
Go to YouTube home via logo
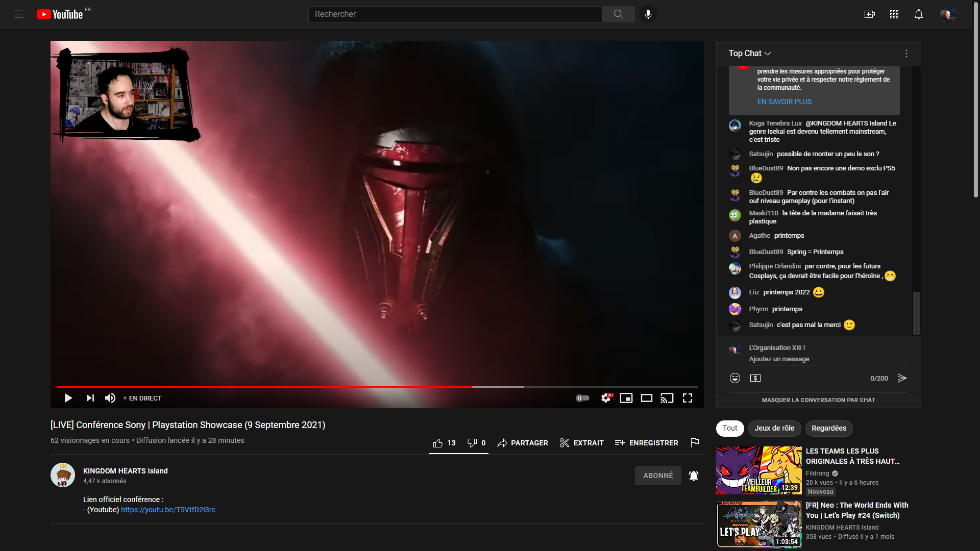(60, 14)
